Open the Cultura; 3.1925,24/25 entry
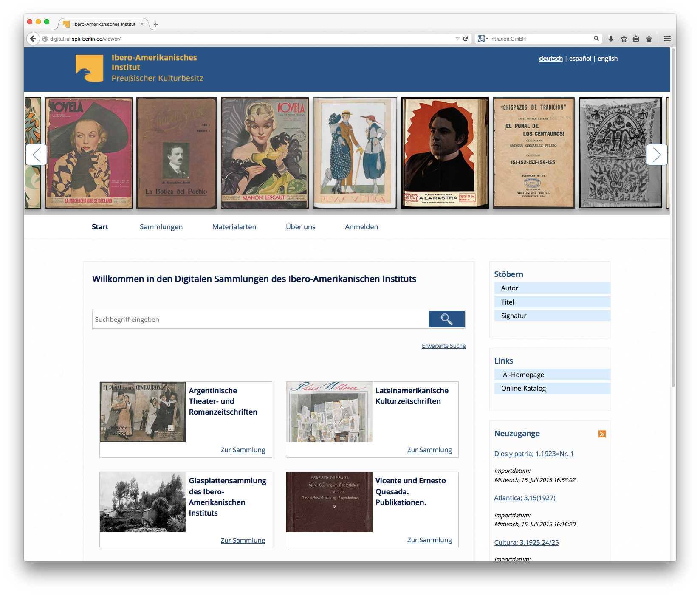 pos(526,542)
